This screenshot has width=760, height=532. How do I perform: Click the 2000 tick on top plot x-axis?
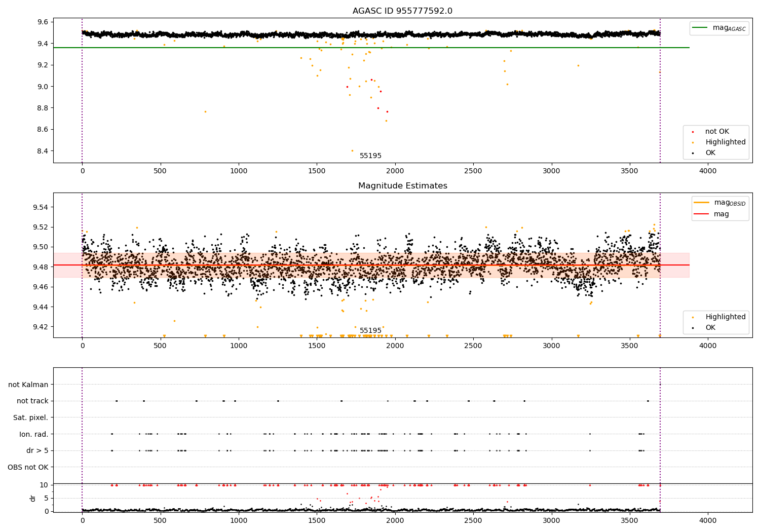(x=395, y=171)
